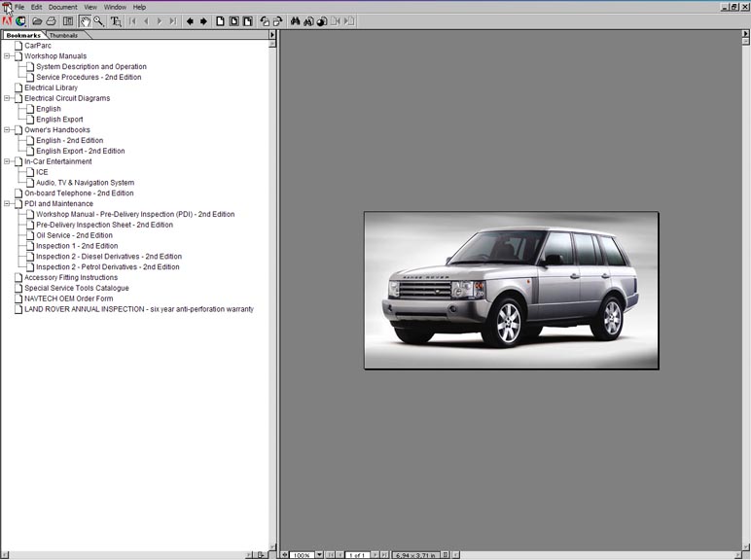Click the Find binoculars icon
The image size is (751, 560).
point(296,20)
